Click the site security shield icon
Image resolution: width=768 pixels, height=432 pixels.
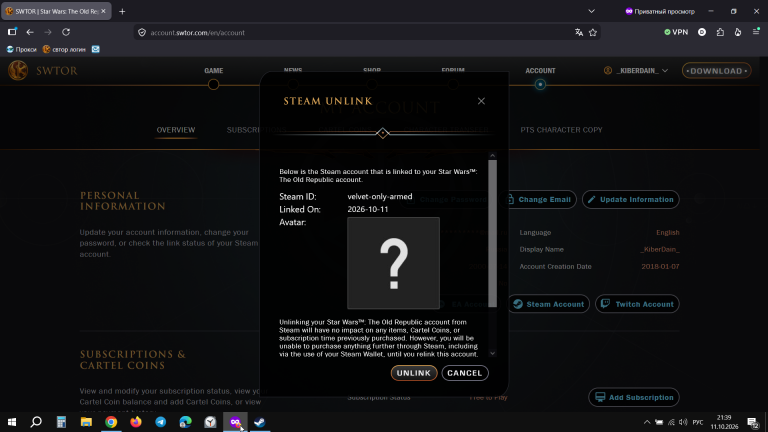[x=142, y=33]
